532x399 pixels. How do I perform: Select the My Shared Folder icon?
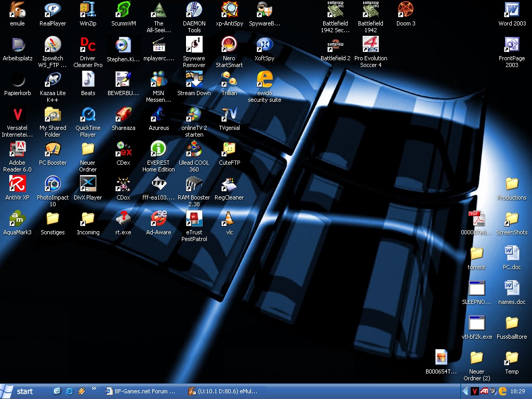pyautogui.click(x=52, y=122)
